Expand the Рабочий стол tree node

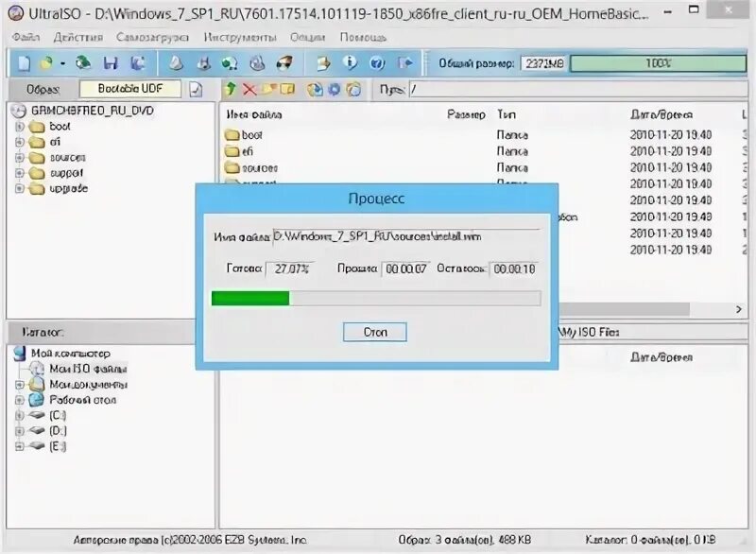[x=20, y=400]
